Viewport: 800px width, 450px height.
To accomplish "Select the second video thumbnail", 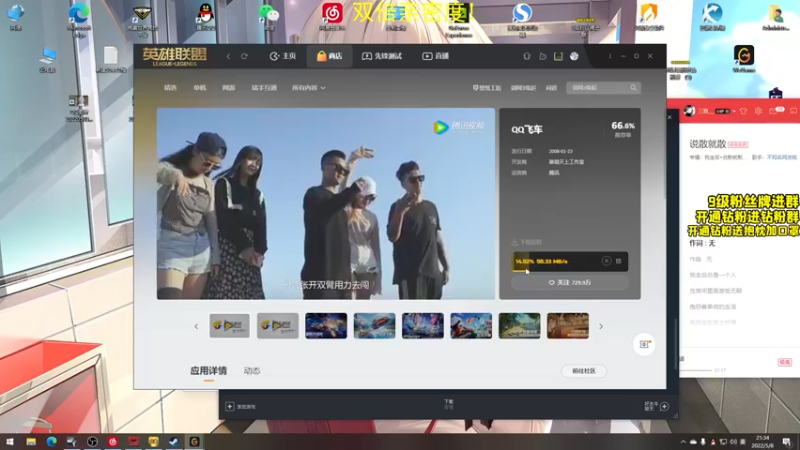I will coord(278,326).
